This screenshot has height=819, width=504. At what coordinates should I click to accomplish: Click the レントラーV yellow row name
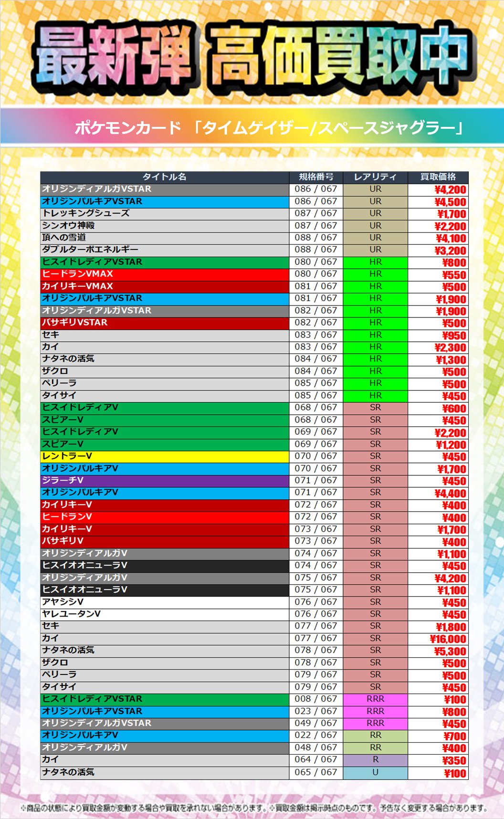coord(165,456)
